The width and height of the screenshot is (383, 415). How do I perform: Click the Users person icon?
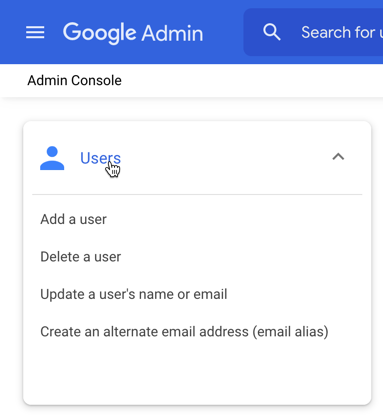[x=52, y=158]
